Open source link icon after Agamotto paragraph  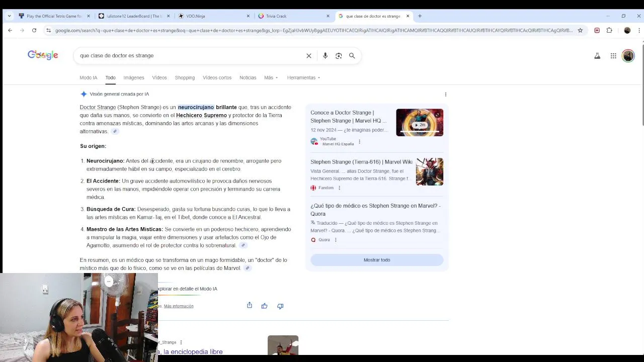pos(243,245)
